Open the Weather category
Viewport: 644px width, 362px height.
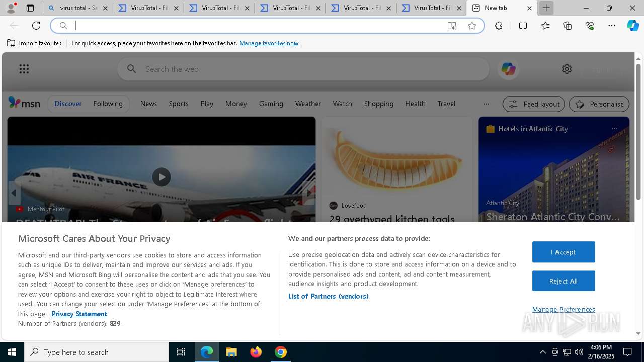point(308,104)
